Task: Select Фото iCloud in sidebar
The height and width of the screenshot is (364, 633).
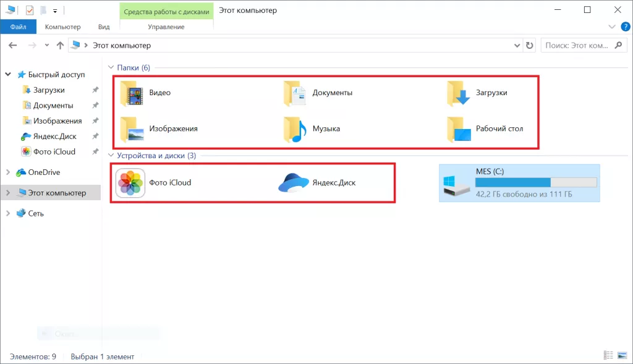Action: [54, 152]
